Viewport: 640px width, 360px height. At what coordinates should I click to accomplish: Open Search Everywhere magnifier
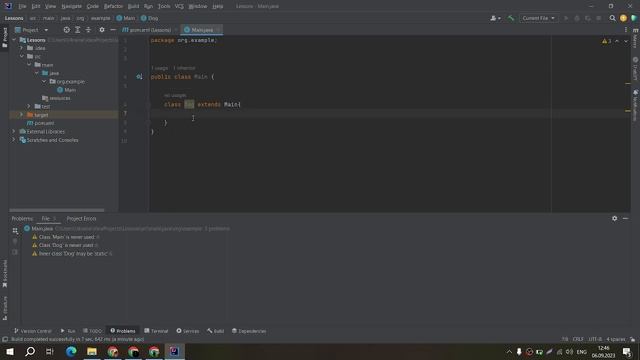612,18
